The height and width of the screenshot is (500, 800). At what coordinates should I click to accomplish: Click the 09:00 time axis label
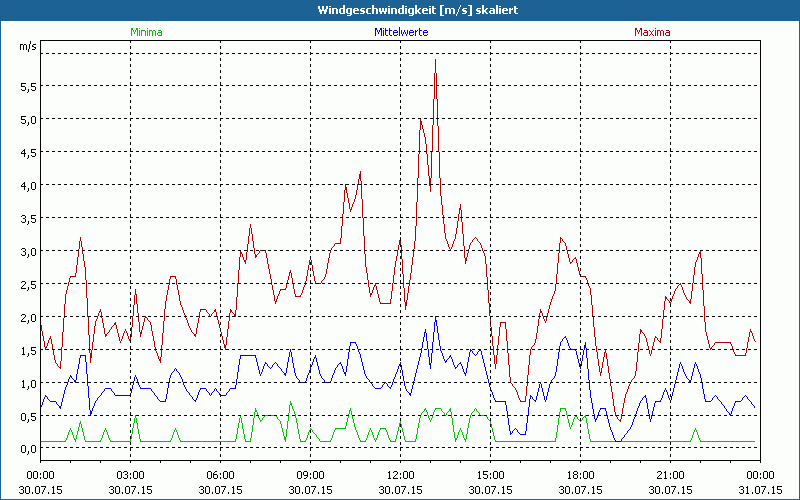point(310,474)
